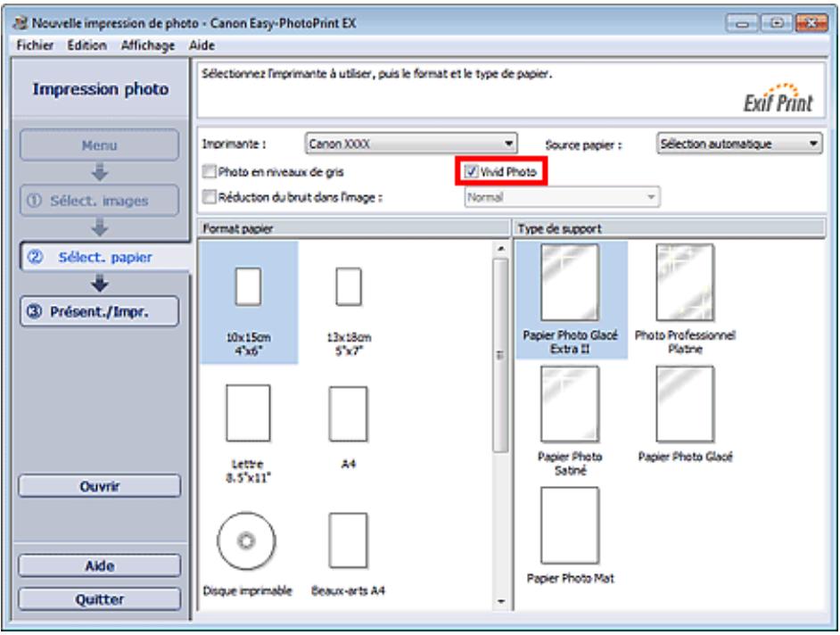Click the application icon in title bar
Viewport: 840px width, 635px height.
pyautogui.click(x=21, y=23)
